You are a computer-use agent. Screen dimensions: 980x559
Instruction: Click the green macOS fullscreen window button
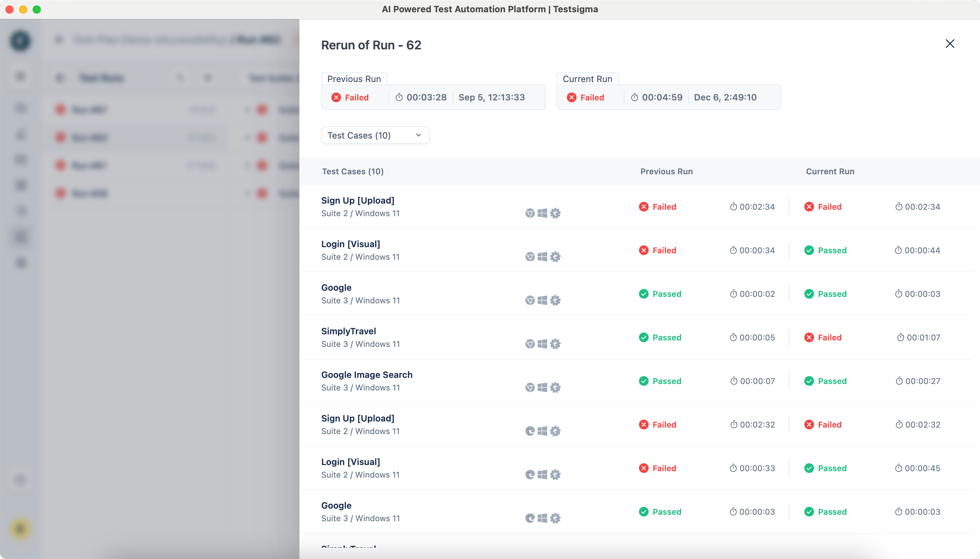[x=37, y=10]
